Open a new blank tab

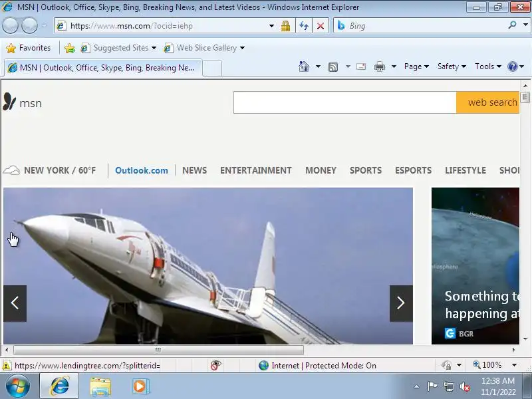[x=212, y=68]
